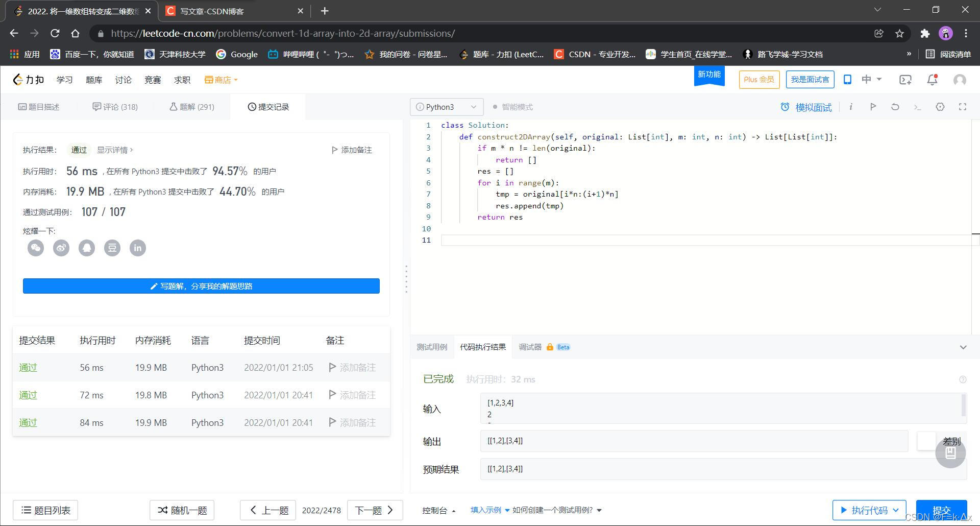Image resolution: width=980 pixels, height=526 pixels.
Task: Enter fullscreen editor mode
Action: point(963,107)
